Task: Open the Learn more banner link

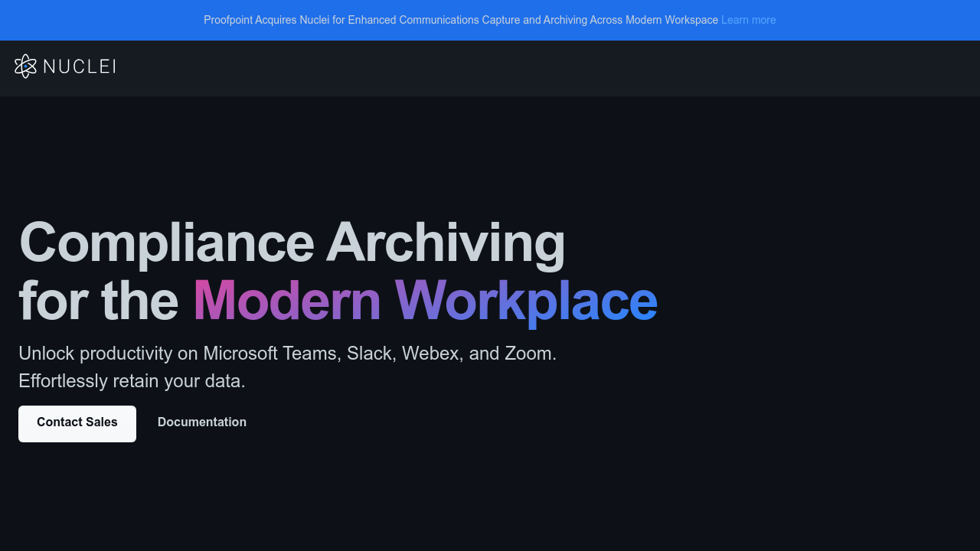Action: (x=748, y=20)
